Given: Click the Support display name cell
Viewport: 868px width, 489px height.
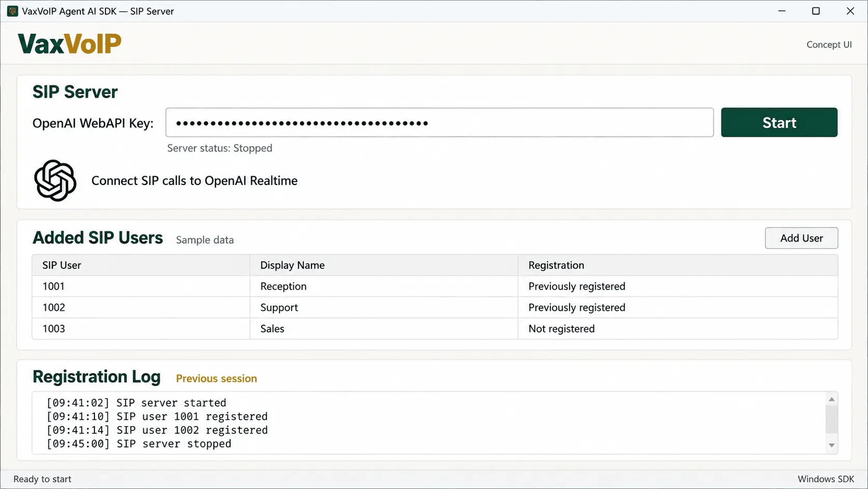Looking at the screenshot, I should point(384,308).
